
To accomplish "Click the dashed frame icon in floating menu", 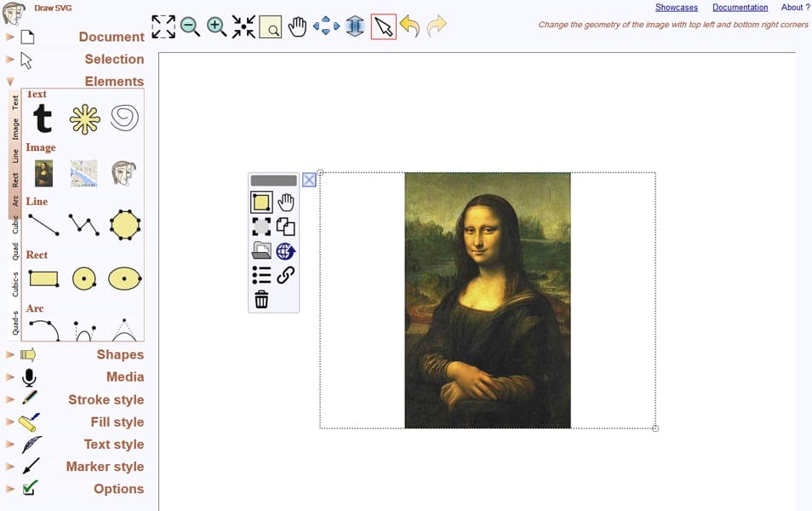I will click(x=261, y=227).
